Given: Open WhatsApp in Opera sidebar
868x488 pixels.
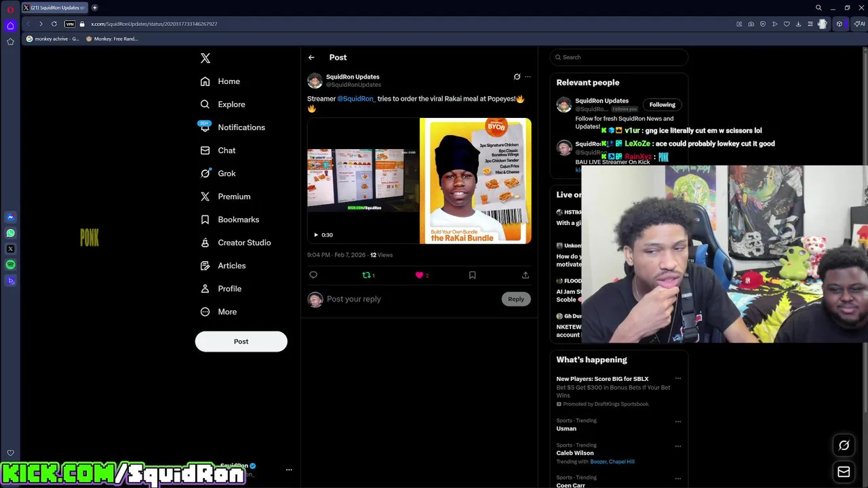Looking at the screenshot, I should 10,233.
